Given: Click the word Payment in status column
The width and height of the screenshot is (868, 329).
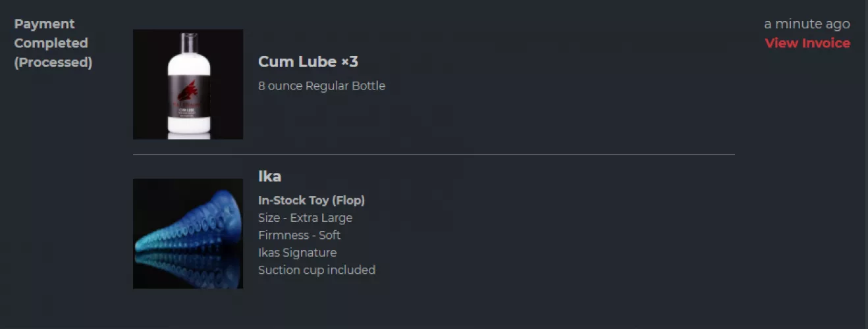Looking at the screenshot, I should click(x=44, y=24).
